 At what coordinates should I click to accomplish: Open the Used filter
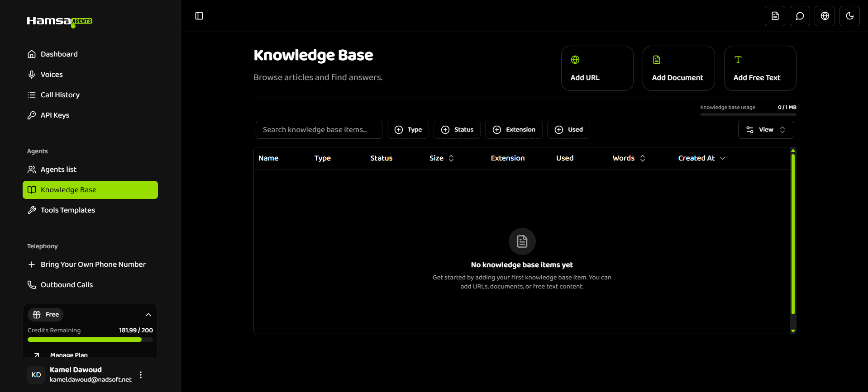click(568, 130)
